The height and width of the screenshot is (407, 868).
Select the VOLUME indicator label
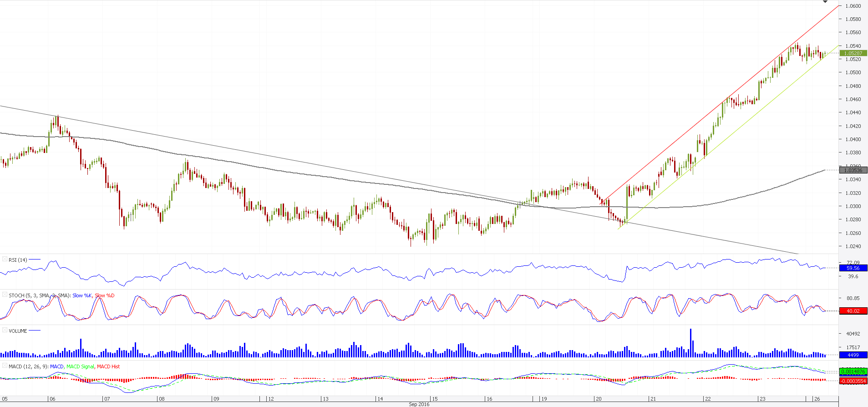pos(18,331)
